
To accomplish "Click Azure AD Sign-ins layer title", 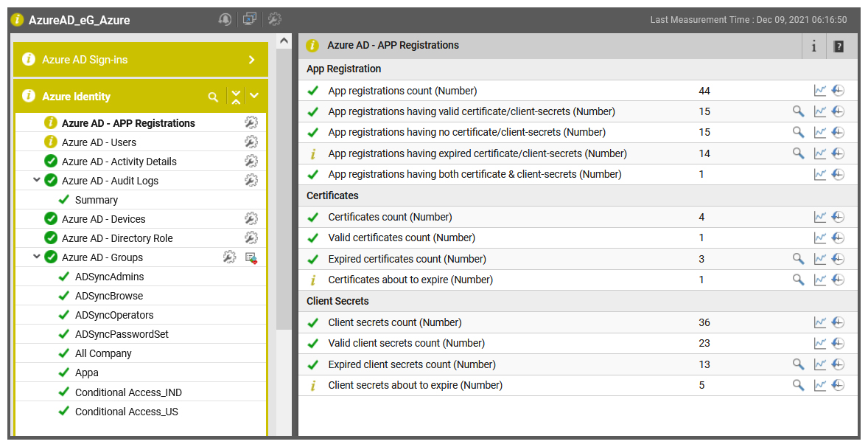I will click(x=85, y=60).
